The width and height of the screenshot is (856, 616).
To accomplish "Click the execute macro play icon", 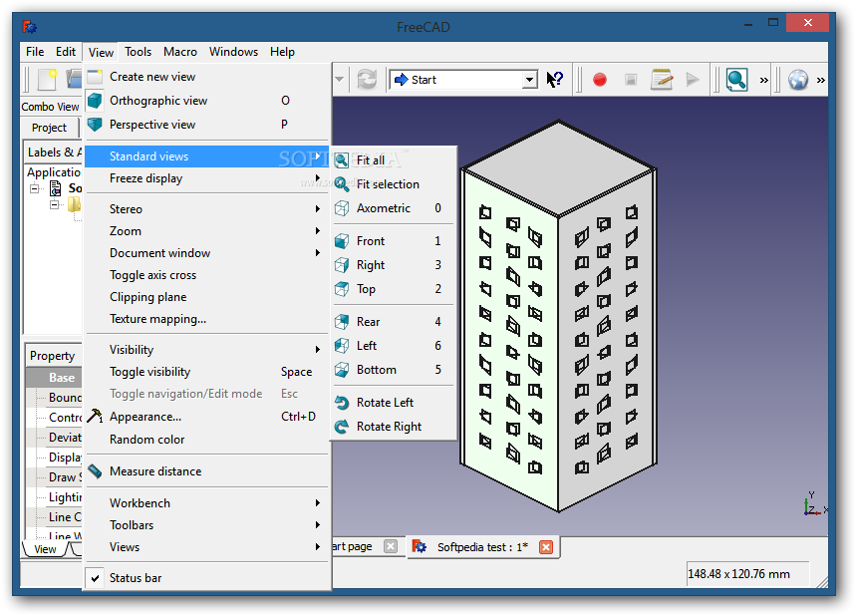I will pyautogui.click(x=693, y=80).
